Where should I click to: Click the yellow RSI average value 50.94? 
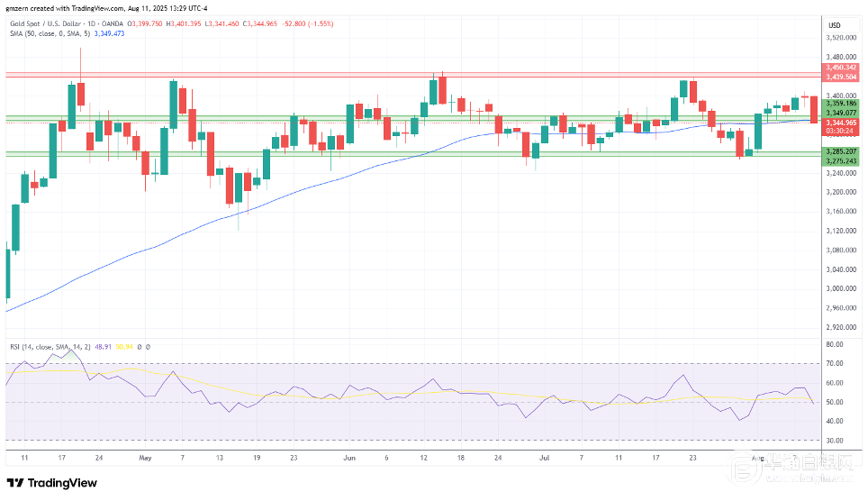[x=124, y=347]
